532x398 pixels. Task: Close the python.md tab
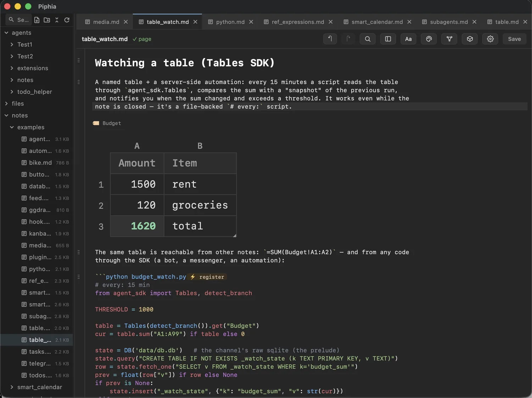251,22
